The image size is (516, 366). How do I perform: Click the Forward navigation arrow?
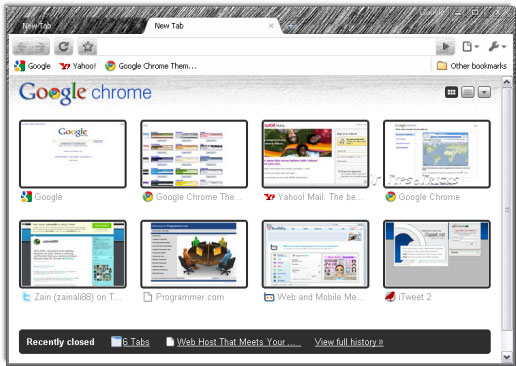41,47
